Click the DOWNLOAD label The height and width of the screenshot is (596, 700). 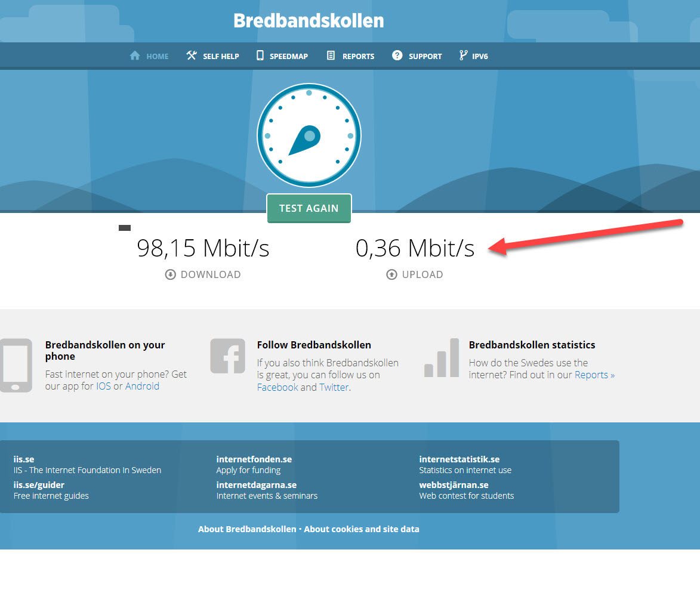coord(210,274)
